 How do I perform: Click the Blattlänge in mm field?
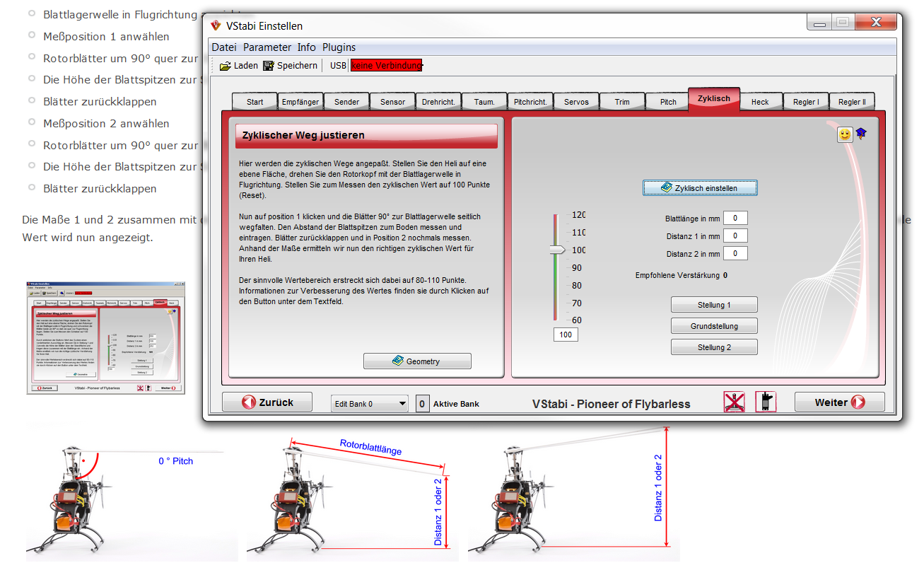pyautogui.click(x=735, y=219)
